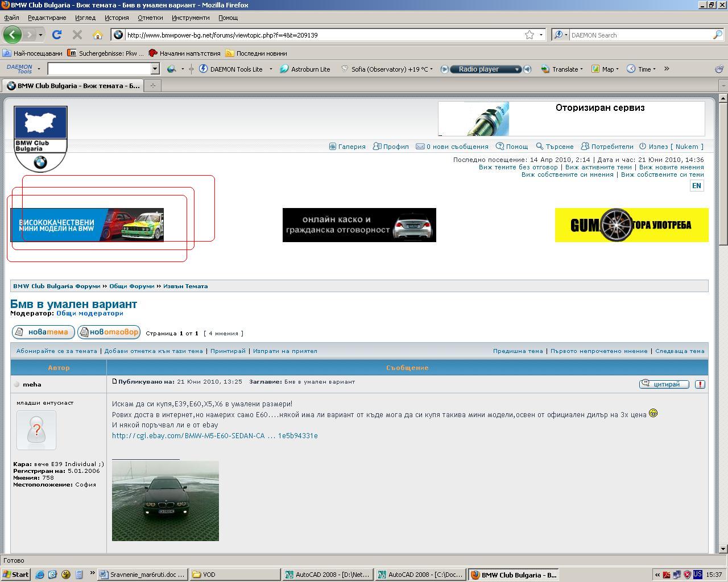728x582 pixels.
Task: Click meha's question-mark avatar
Action: coord(36,430)
